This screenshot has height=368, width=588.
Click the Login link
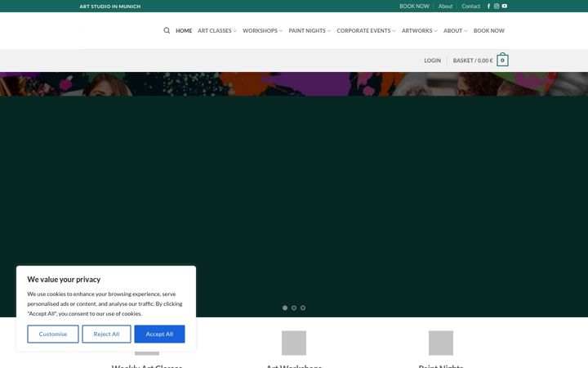[x=432, y=61]
